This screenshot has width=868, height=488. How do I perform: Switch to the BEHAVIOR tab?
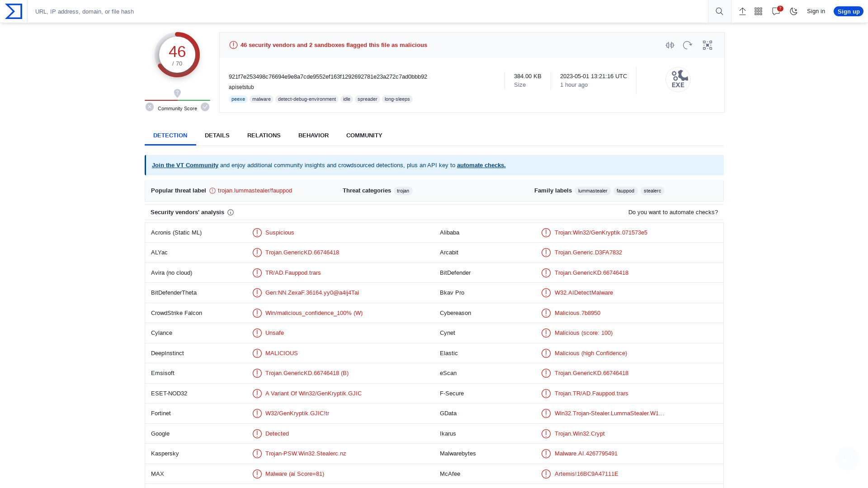[313, 136]
